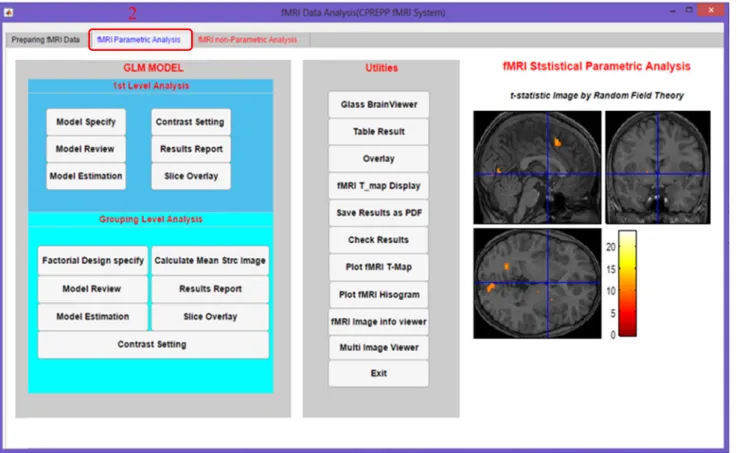The image size is (738, 453).
Task: Maximize the fMRI Data Analysis window
Action: tap(689, 10)
